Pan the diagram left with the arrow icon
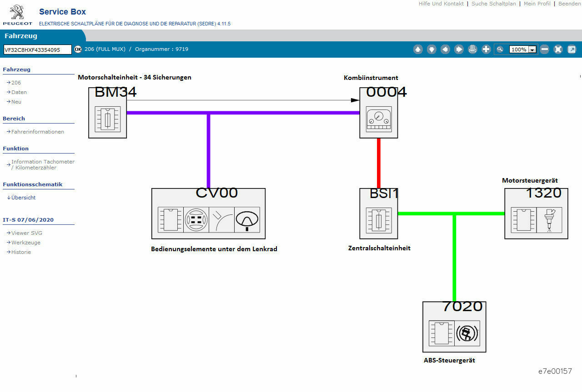The image size is (582, 392). [445, 50]
